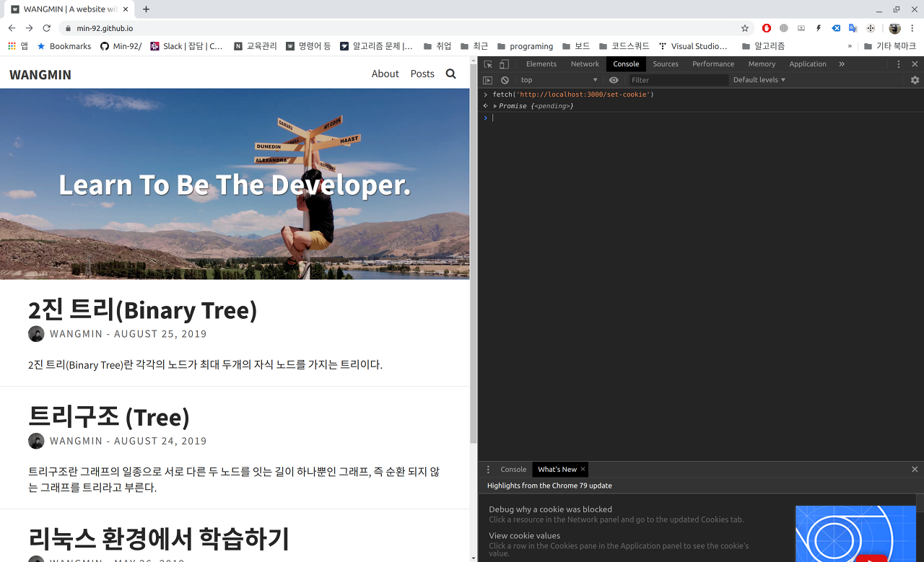Viewport: 924px width, 562px height.
Task: Go forward in browser history
Action: (x=29, y=28)
